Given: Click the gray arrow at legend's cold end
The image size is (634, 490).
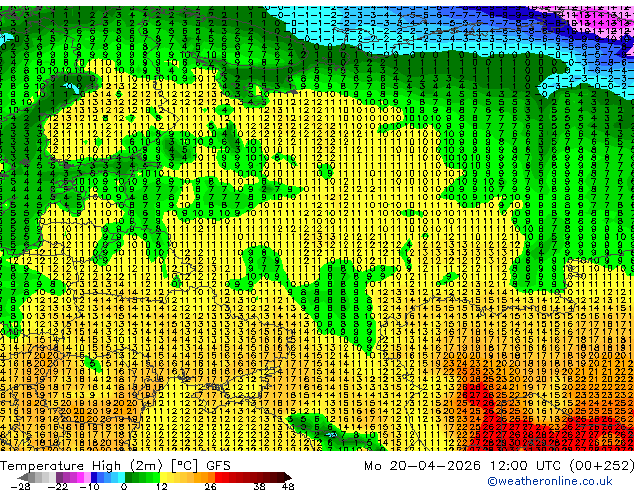Looking at the screenshot, I should (x=22, y=477).
